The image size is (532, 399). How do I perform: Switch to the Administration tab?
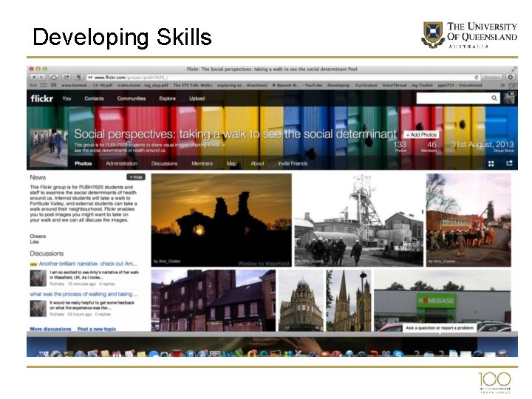[121, 163]
